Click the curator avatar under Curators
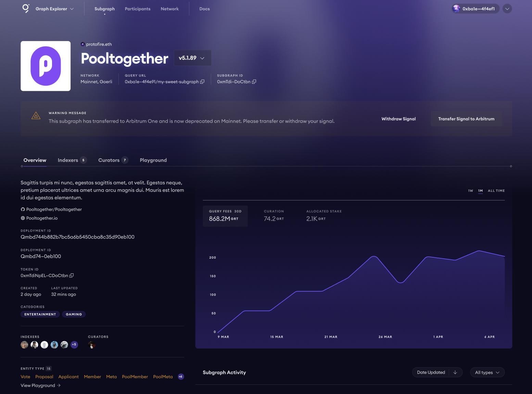Image resolution: width=532 pixels, height=394 pixels. (92, 345)
